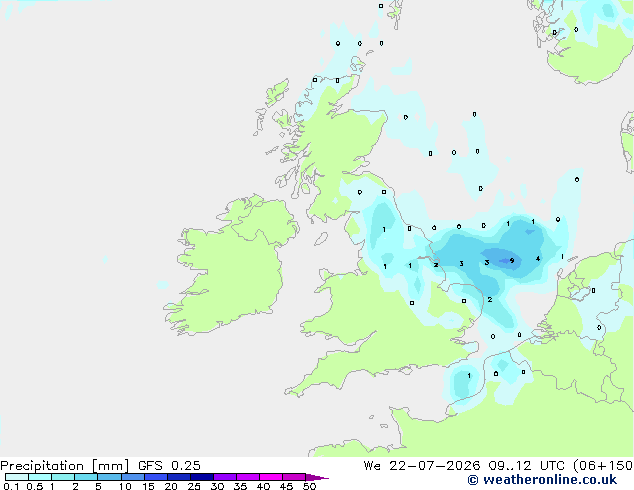The width and height of the screenshot is (634, 490).
Task: Click the 20–25 mm legend swatch
Action: click(179, 477)
